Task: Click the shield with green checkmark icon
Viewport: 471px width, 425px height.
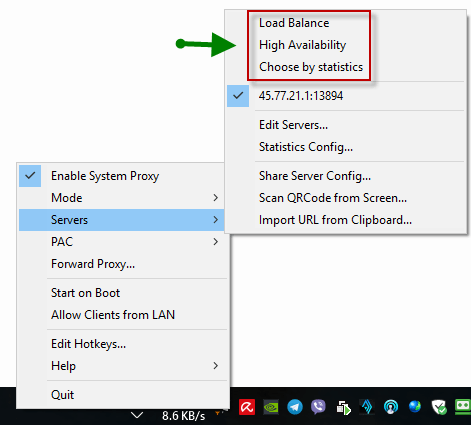Action: pyautogui.click(x=439, y=407)
